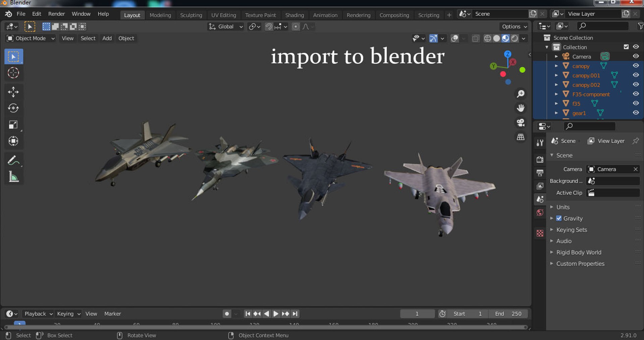Viewport: 644px width, 340px height.
Task: Hide gear1 object via eye icon
Action: (x=636, y=113)
